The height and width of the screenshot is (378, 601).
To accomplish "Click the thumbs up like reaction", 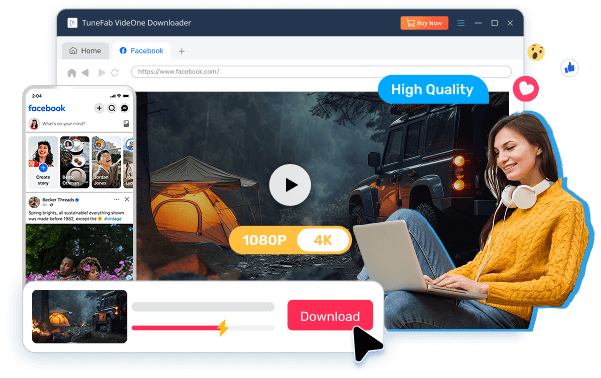I will pyautogui.click(x=569, y=68).
